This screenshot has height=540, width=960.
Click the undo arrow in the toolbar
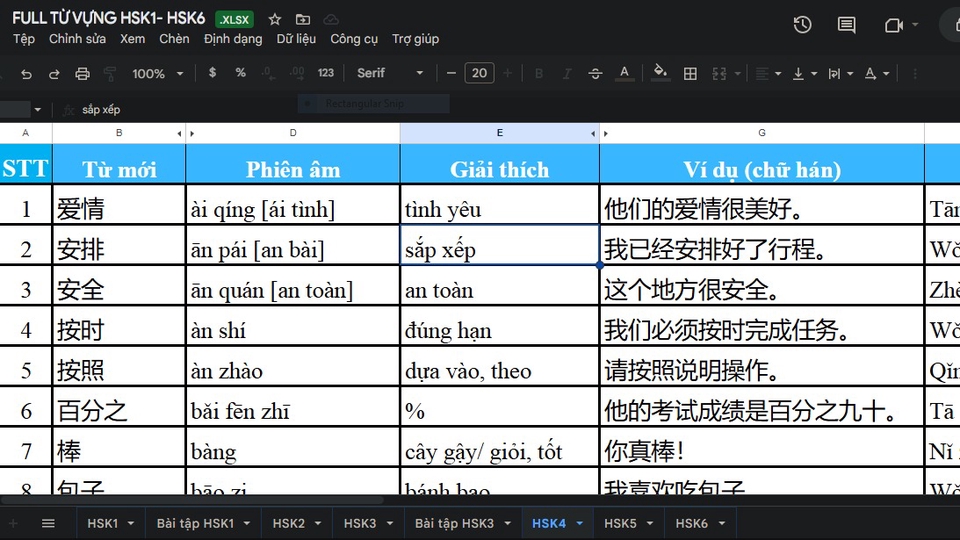point(27,73)
